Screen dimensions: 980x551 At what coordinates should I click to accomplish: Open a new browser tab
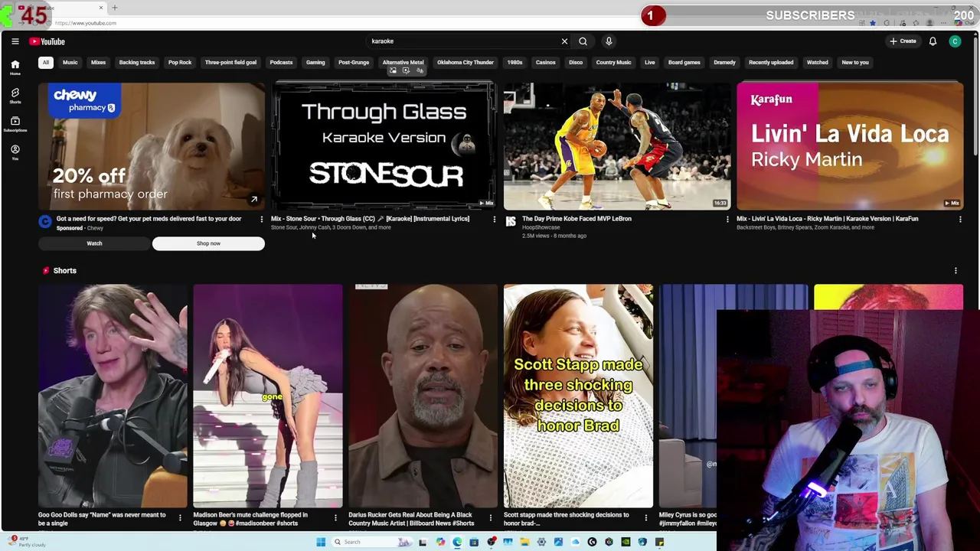click(x=115, y=8)
